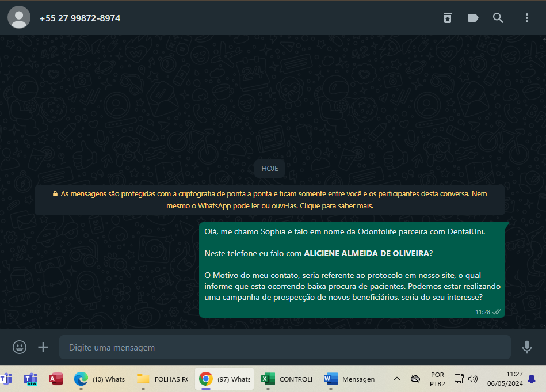Check the double-tick delivery status icon
The width and height of the screenshot is (546, 392).
[x=497, y=311]
